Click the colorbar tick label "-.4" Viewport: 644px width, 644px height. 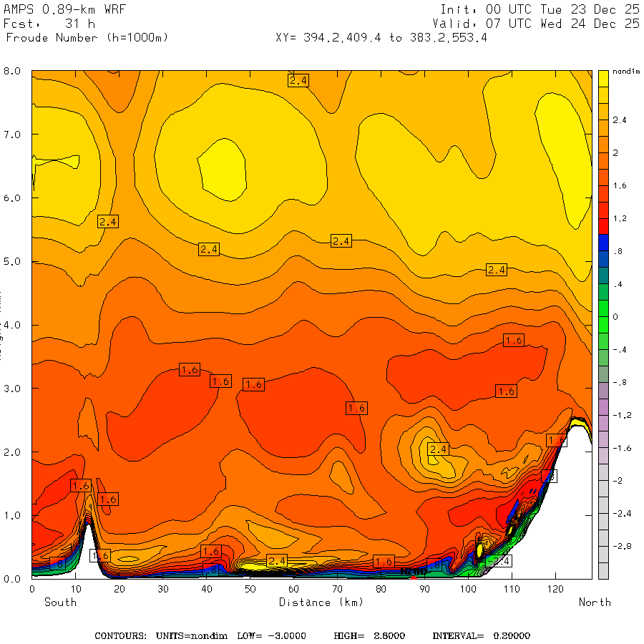pyautogui.click(x=620, y=350)
